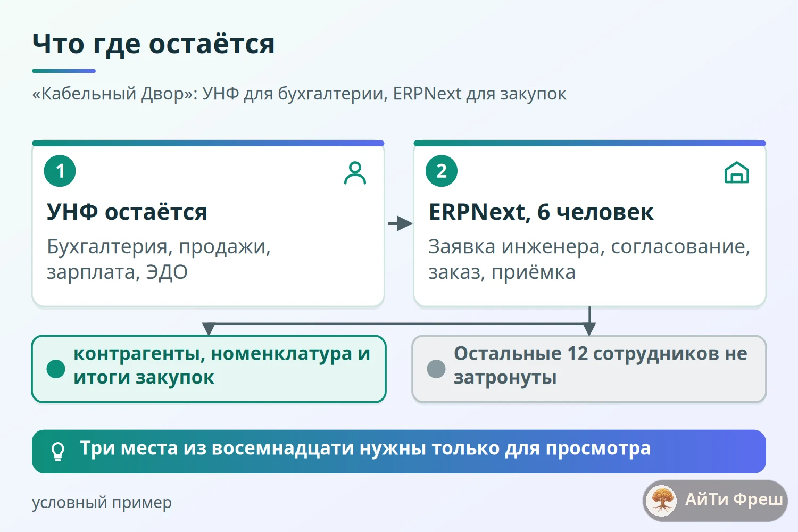Screen dimensions: 798x532
Task: Click the person icon in the УНФ card
Action: 355,173
